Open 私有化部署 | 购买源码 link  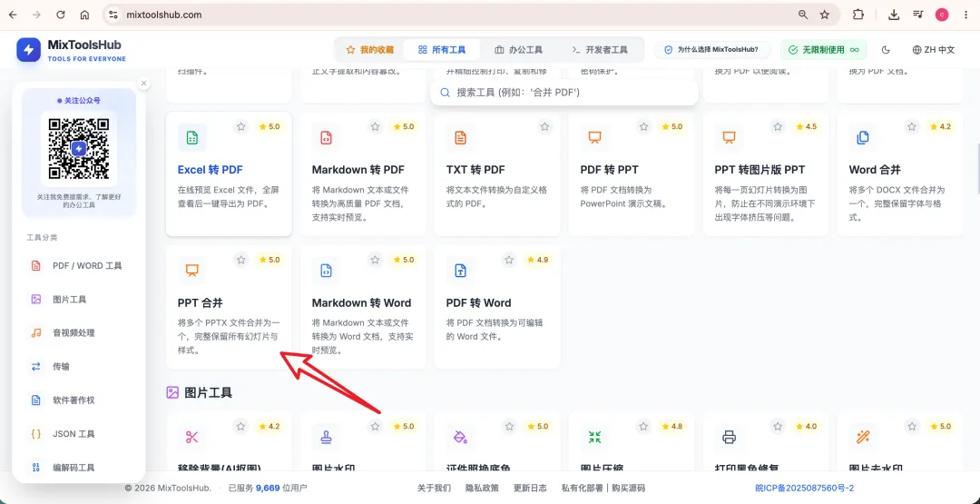point(603,488)
